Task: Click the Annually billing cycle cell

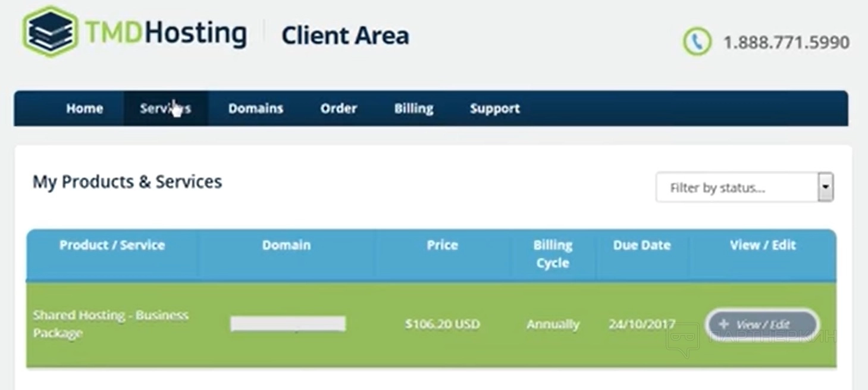Action: coord(553,325)
